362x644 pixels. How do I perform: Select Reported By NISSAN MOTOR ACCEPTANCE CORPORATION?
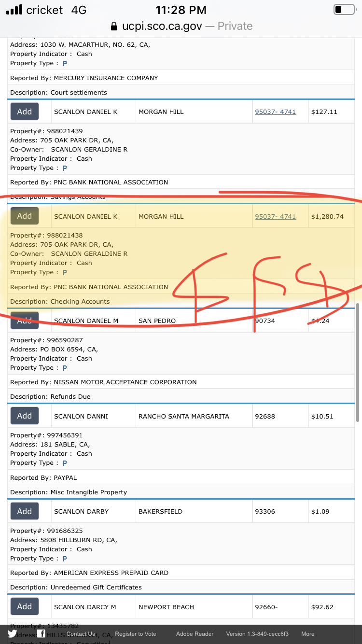pos(103,382)
